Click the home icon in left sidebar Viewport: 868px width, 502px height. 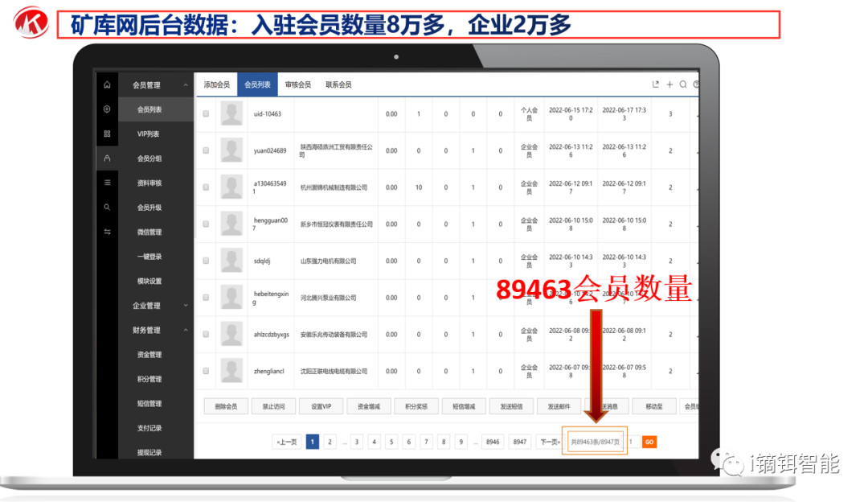tap(107, 84)
